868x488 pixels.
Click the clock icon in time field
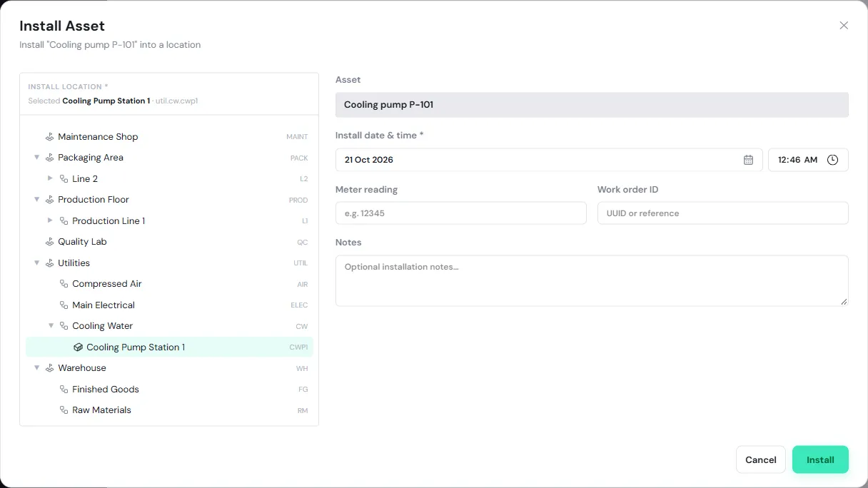tap(832, 160)
